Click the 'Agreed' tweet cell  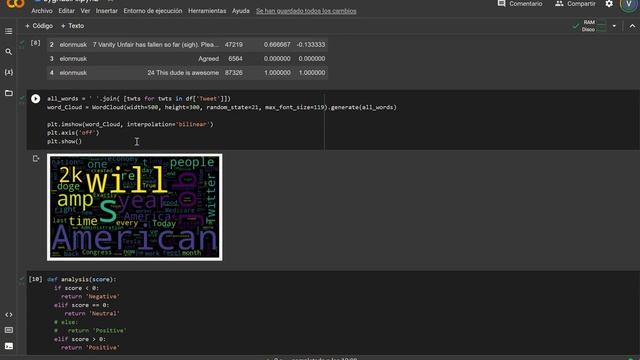pyautogui.click(x=209, y=59)
